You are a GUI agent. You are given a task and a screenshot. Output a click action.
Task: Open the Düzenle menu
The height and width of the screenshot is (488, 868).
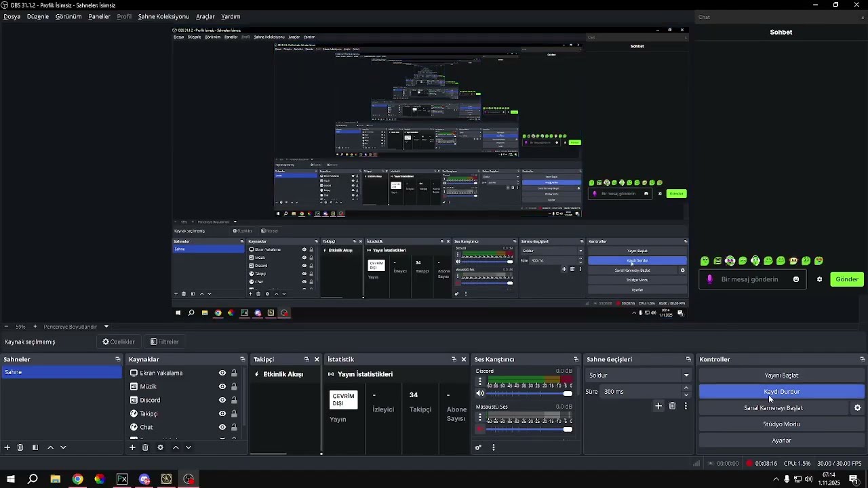point(38,16)
